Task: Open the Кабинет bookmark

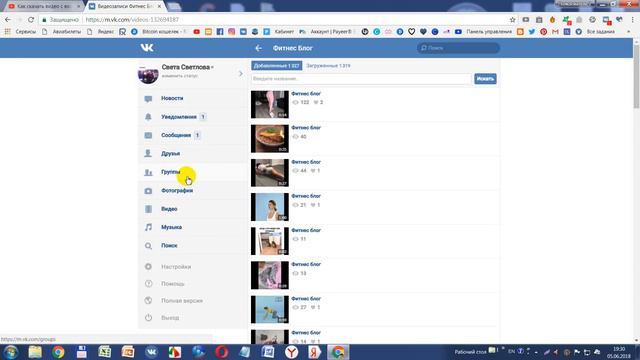Action: (x=279, y=31)
